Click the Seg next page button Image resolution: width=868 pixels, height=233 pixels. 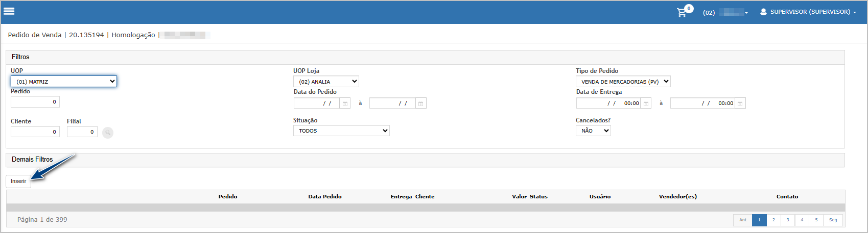833,220
